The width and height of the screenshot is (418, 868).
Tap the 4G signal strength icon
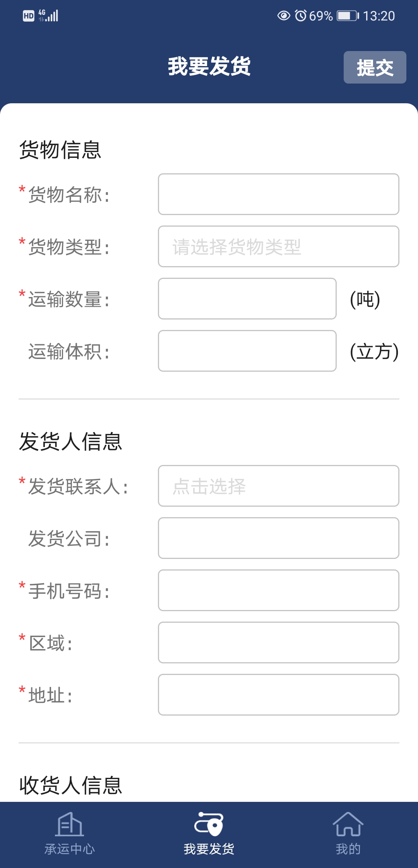(x=49, y=15)
